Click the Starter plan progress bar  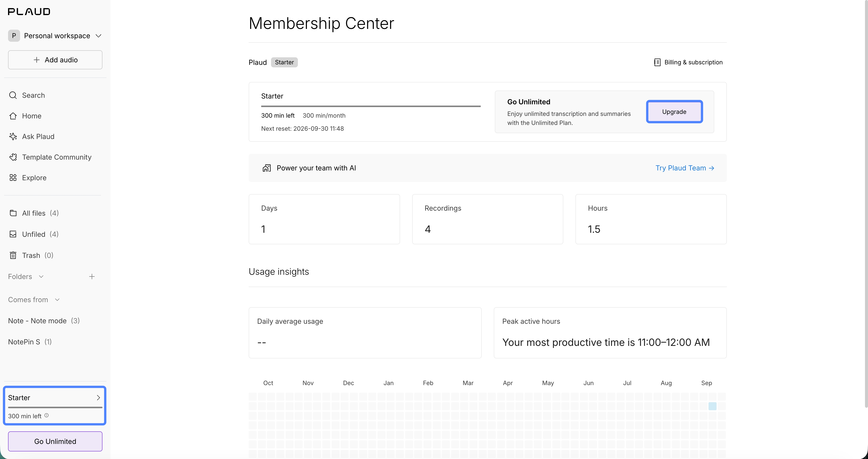pyautogui.click(x=371, y=106)
